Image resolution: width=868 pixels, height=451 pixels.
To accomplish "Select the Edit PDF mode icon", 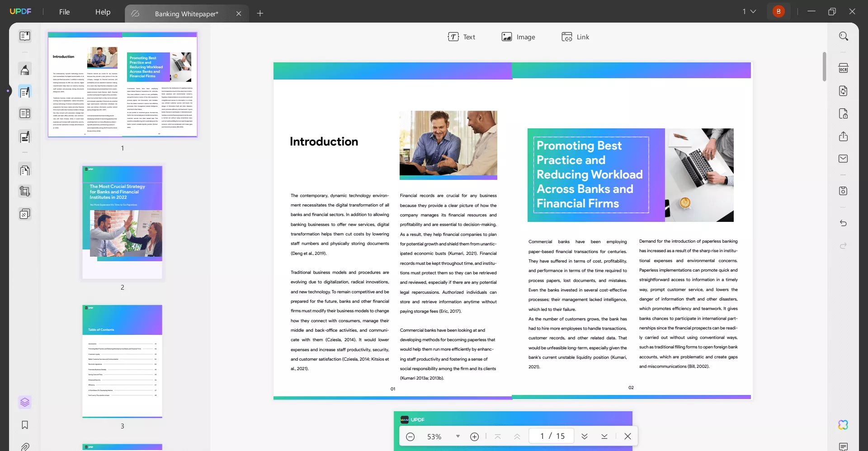I will pyautogui.click(x=25, y=92).
